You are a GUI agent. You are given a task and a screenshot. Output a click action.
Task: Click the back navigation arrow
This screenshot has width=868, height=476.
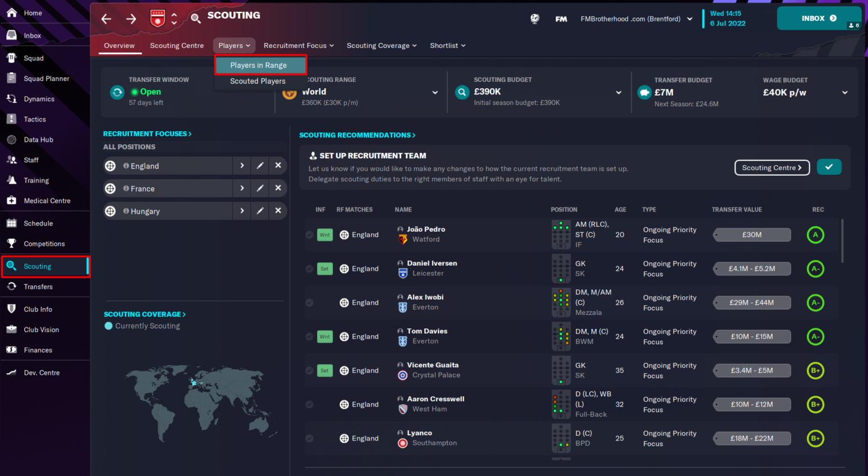click(106, 19)
